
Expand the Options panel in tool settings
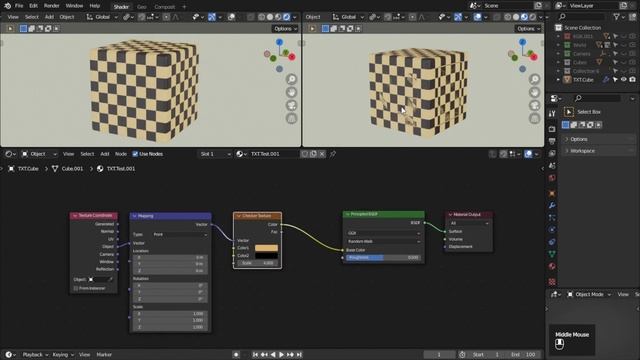[579, 139]
